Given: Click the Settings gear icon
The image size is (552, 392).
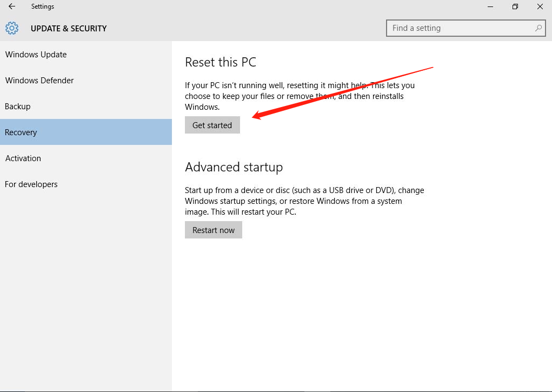Looking at the screenshot, I should click(12, 28).
